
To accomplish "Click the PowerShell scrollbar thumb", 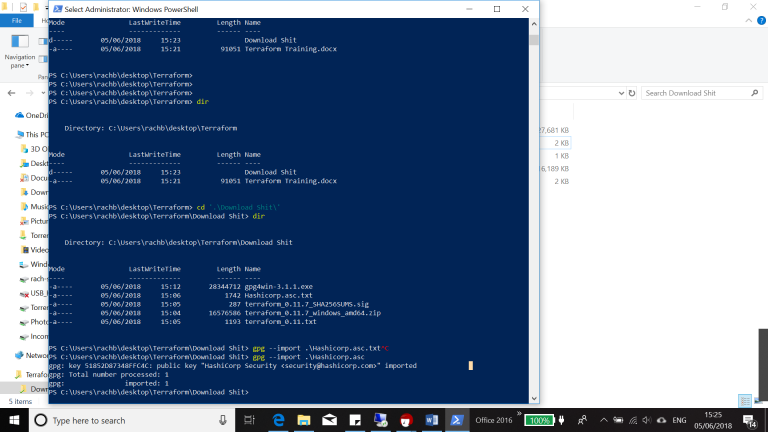I will 534,39.
